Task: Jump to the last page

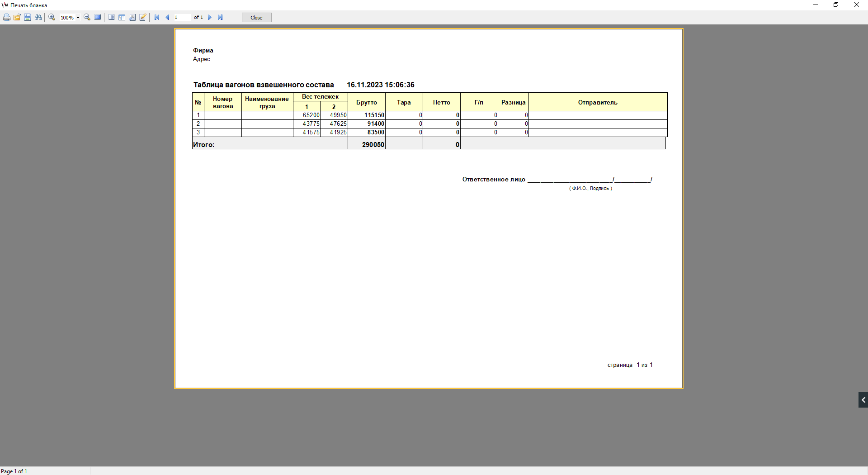Action: [x=220, y=18]
